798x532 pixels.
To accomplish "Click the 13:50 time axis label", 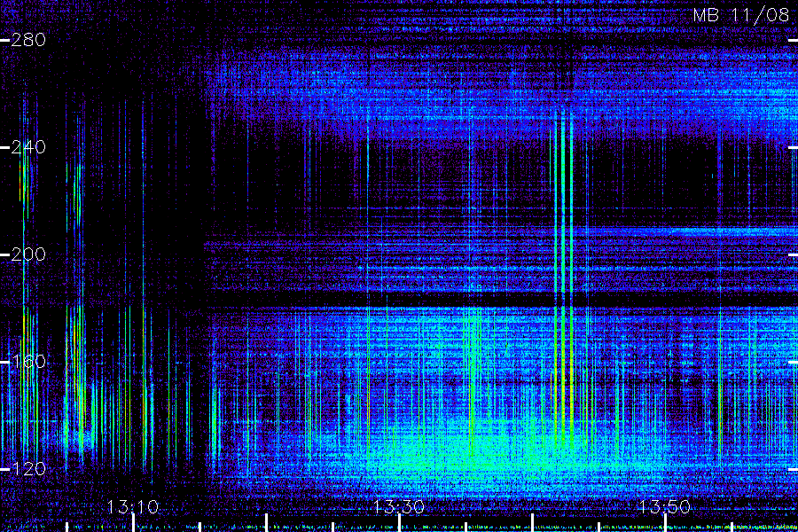I will point(665,506).
